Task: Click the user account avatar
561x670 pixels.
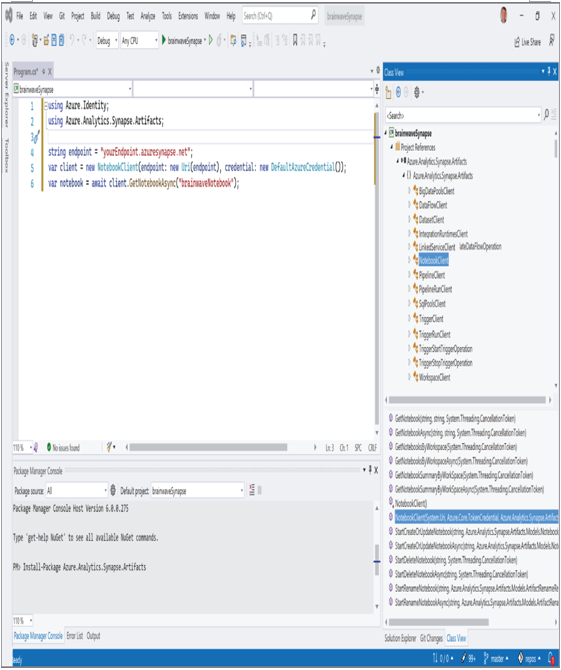Action: click(504, 15)
